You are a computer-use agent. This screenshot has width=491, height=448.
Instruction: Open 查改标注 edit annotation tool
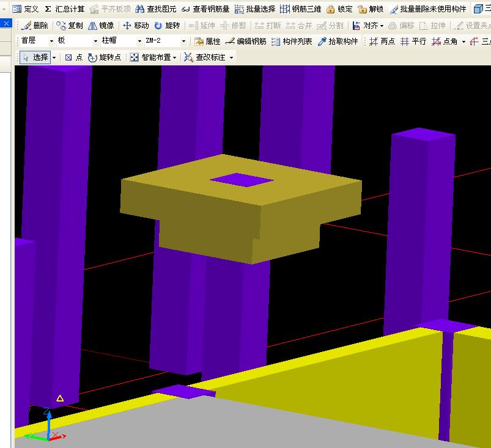coord(205,57)
